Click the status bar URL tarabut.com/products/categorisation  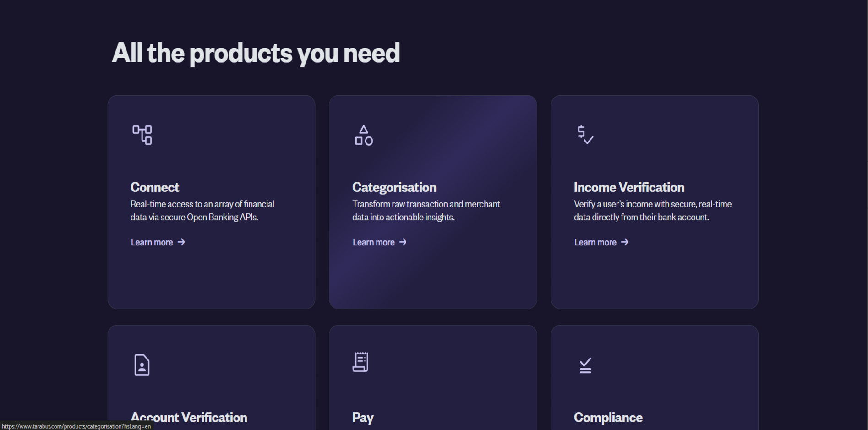[x=76, y=426]
